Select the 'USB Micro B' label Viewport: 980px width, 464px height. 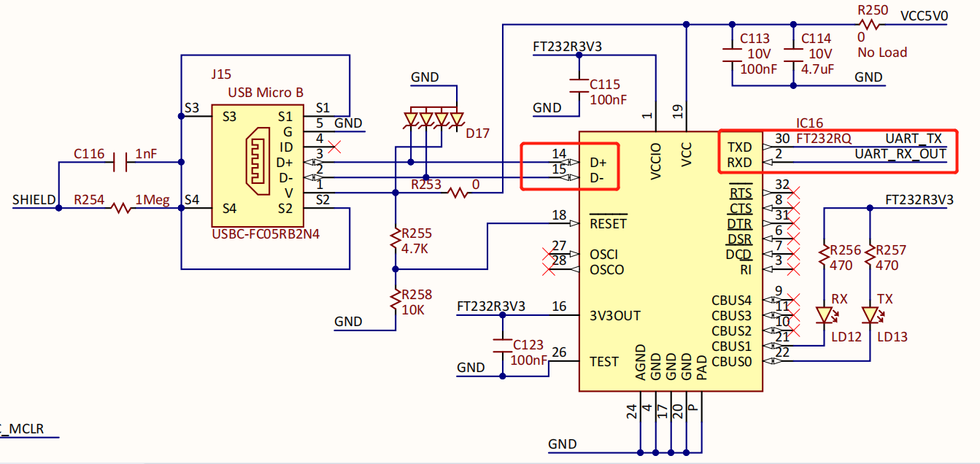(266, 93)
